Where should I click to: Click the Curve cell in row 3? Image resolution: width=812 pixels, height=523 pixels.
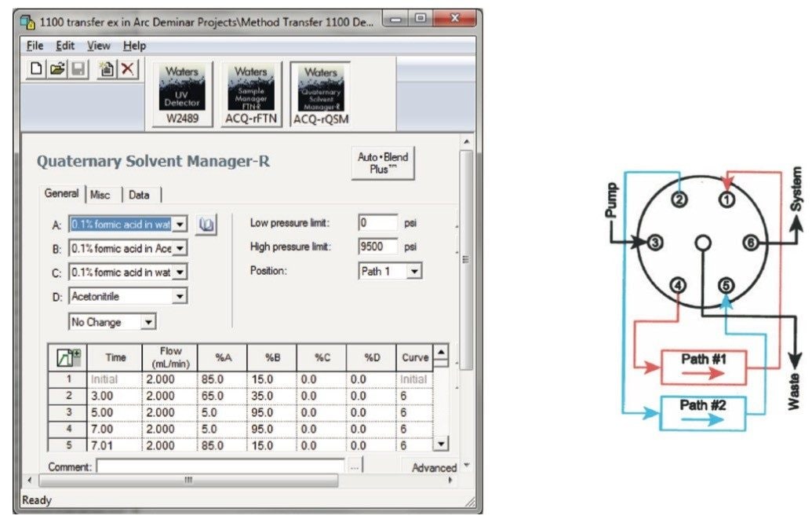coord(415,412)
